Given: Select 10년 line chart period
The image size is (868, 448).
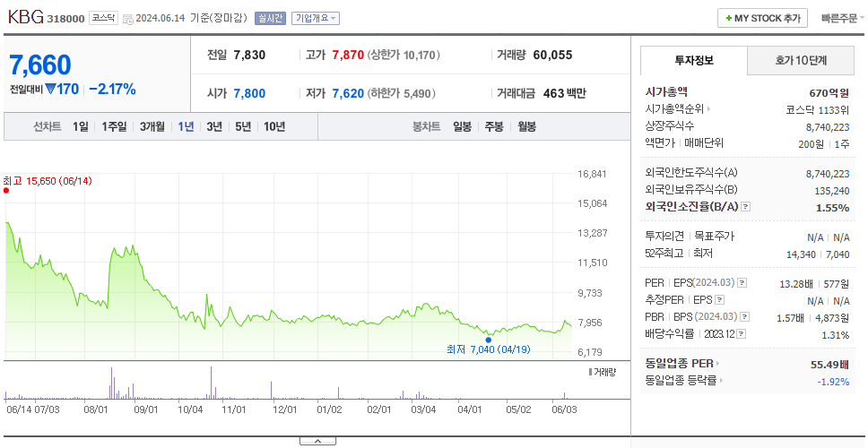Looking at the screenshot, I should pos(274,126).
